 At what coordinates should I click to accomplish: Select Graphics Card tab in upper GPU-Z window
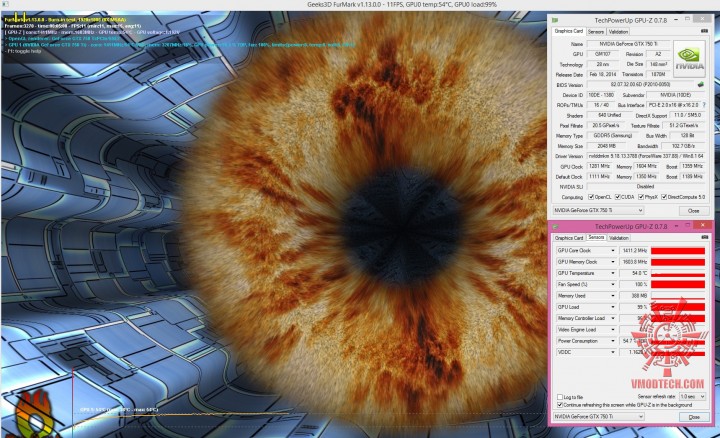coord(568,31)
